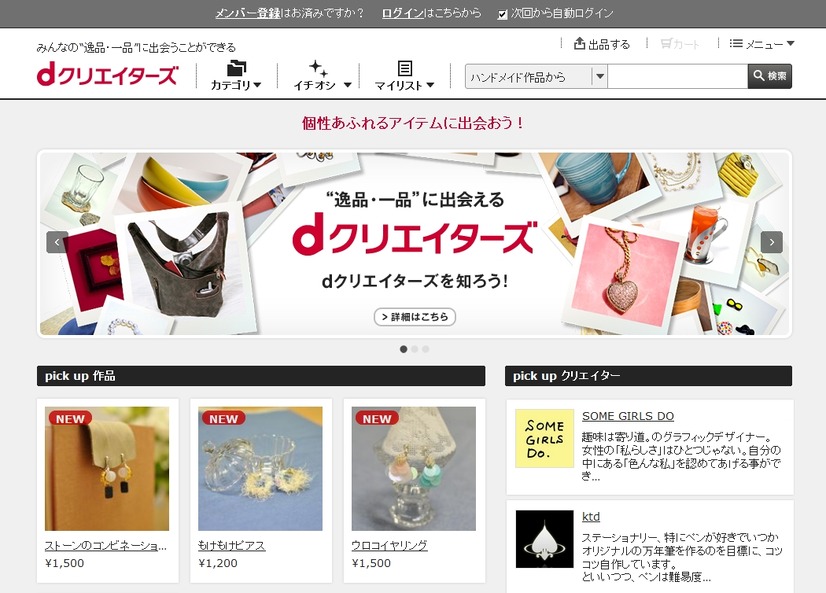Open the メニュー header item
This screenshot has height=593, width=826.
point(762,44)
